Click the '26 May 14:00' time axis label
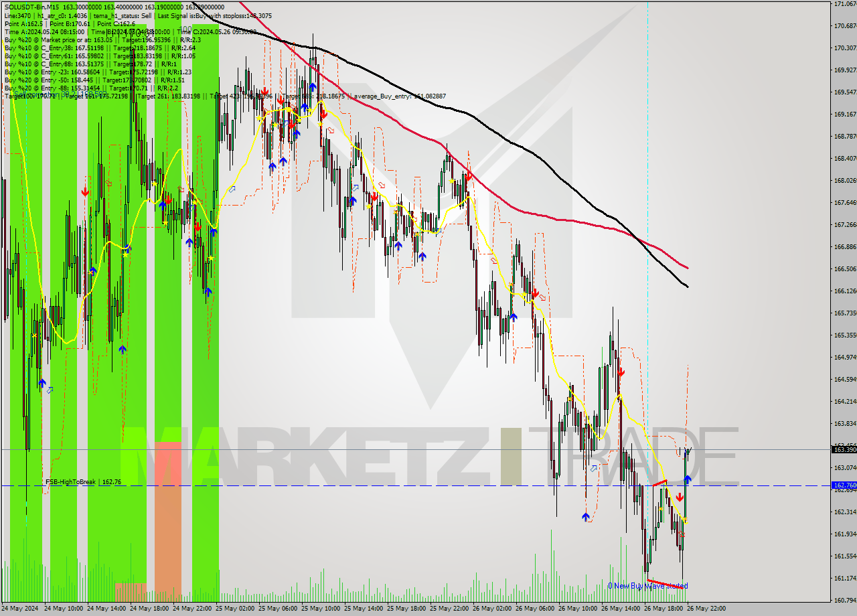This screenshot has height=616, width=857. click(622, 609)
